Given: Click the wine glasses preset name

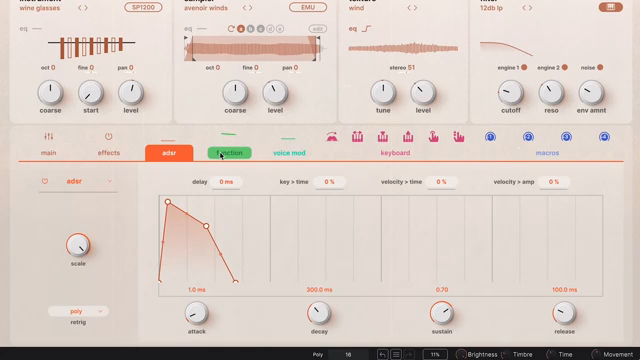Looking at the screenshot, I should 40,8.
